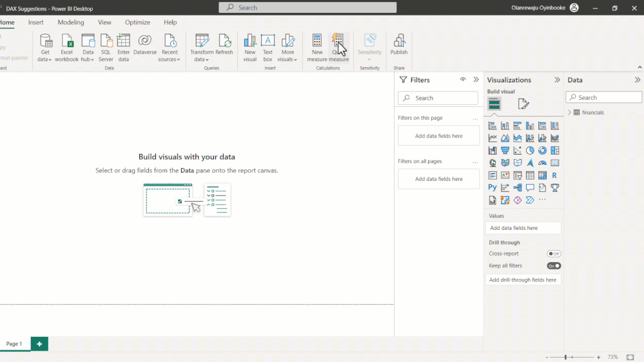
Task: Insert a stacked column chart visual
Action: (505, 126)
